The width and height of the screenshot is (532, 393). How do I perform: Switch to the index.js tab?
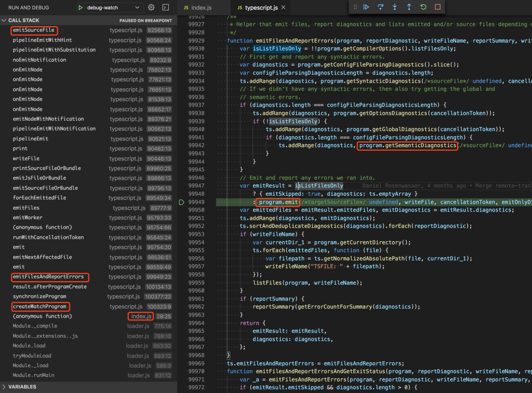click(x=201, y=8)
